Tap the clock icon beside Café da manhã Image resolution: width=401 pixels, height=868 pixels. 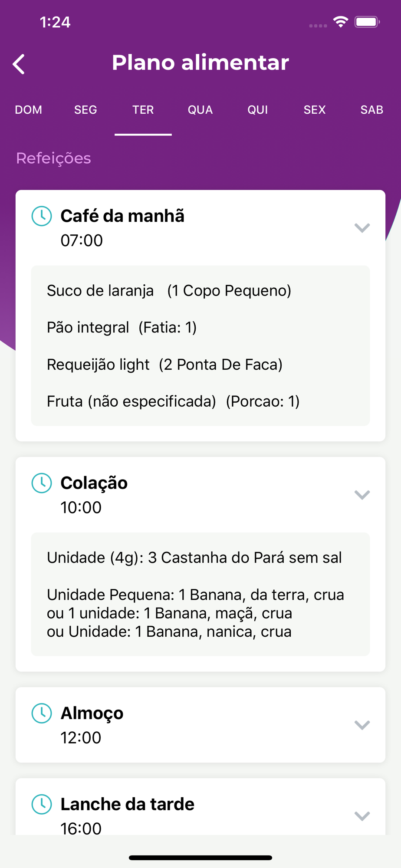tap(42, 216)
